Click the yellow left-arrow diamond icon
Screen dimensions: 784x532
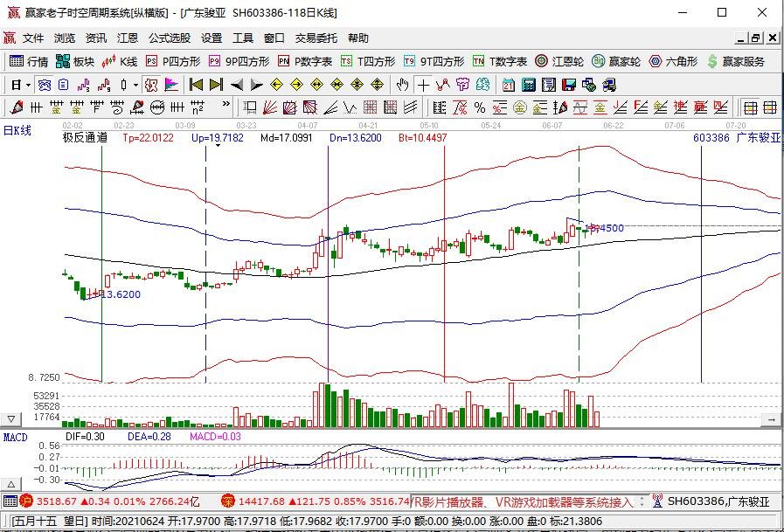pos(276,85)
